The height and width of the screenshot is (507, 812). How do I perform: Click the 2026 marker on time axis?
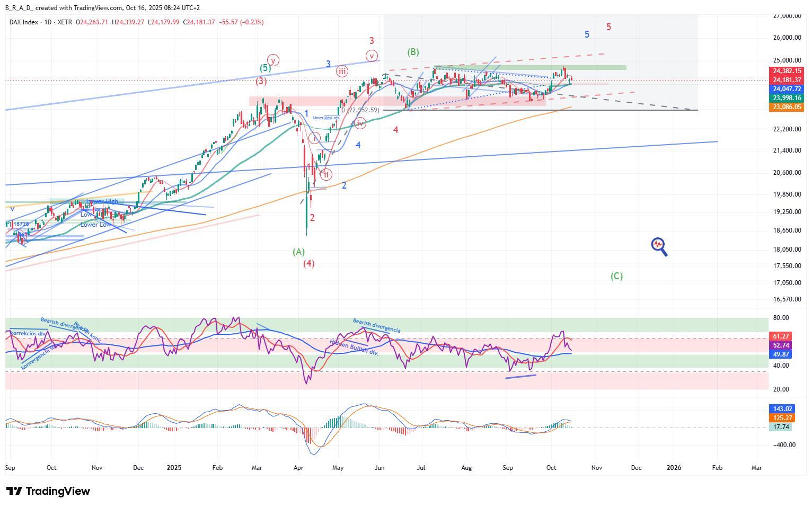[674, 468]
